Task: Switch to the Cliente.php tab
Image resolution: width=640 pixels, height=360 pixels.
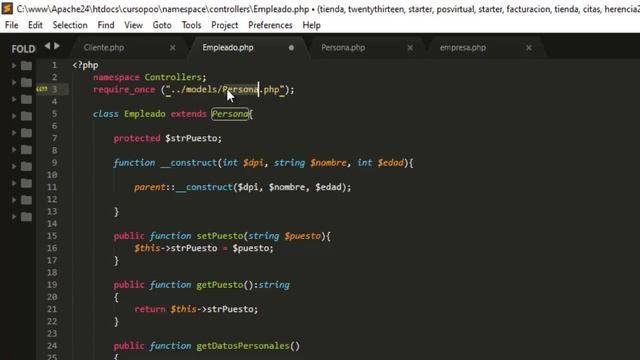Action: [x=104, y=48]
